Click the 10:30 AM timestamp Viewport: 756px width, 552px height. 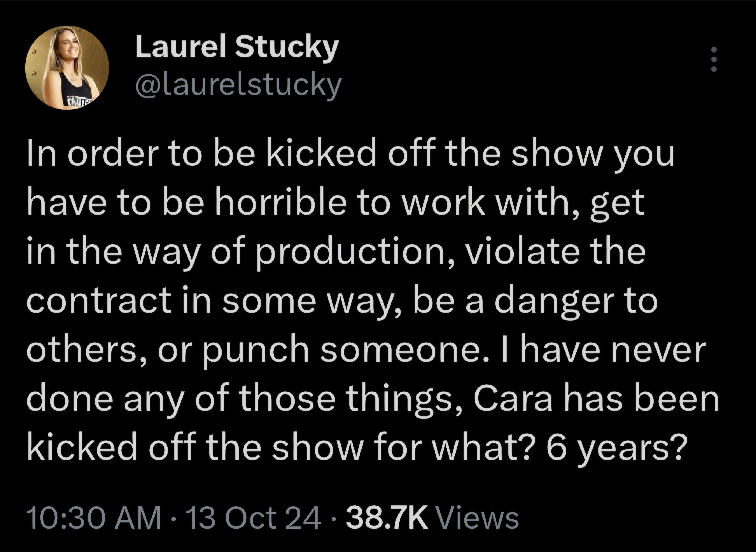pos(94,518)
